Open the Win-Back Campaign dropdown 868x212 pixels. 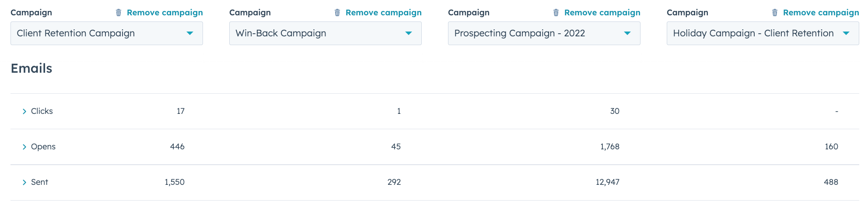[x=325, y=33]
